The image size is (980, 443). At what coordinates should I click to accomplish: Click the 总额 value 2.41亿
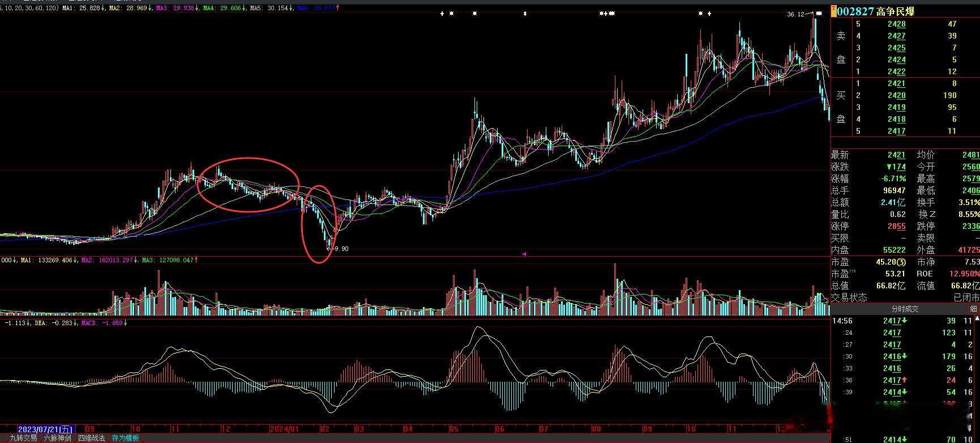[893, 203]
